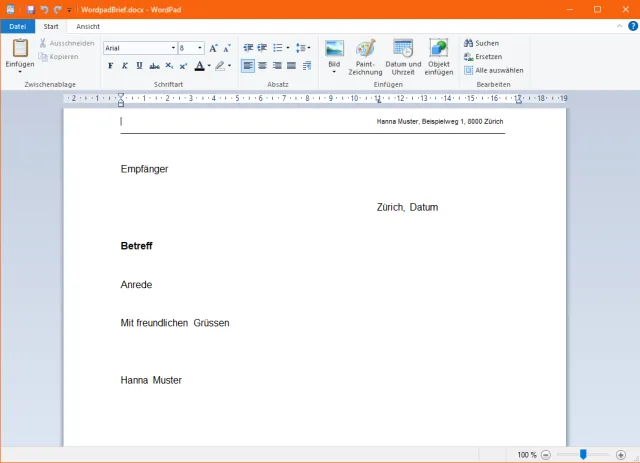Click the save icon in title bar
The height and width of the screenshot is (463, 640).
(x=31, y=9)
